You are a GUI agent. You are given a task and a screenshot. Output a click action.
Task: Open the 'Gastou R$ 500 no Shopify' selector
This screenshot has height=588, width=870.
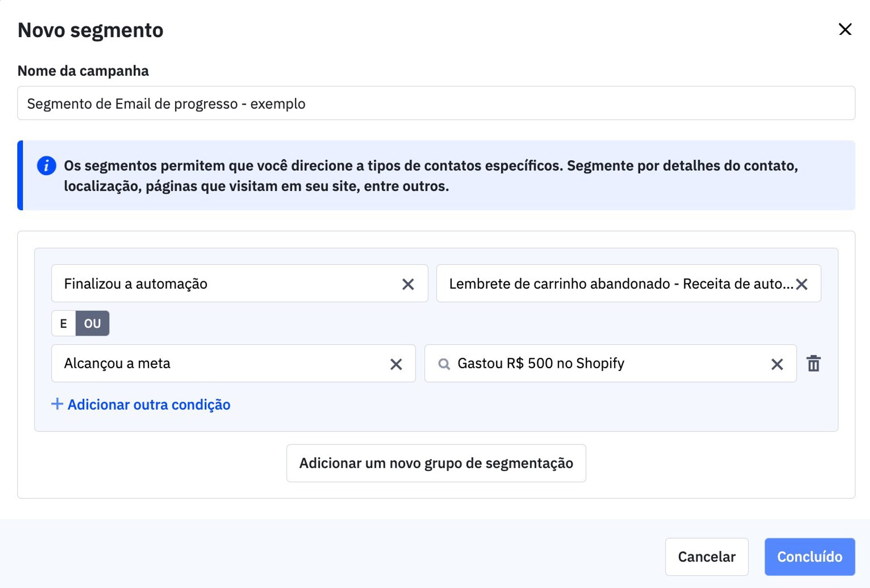click(603, 363)
